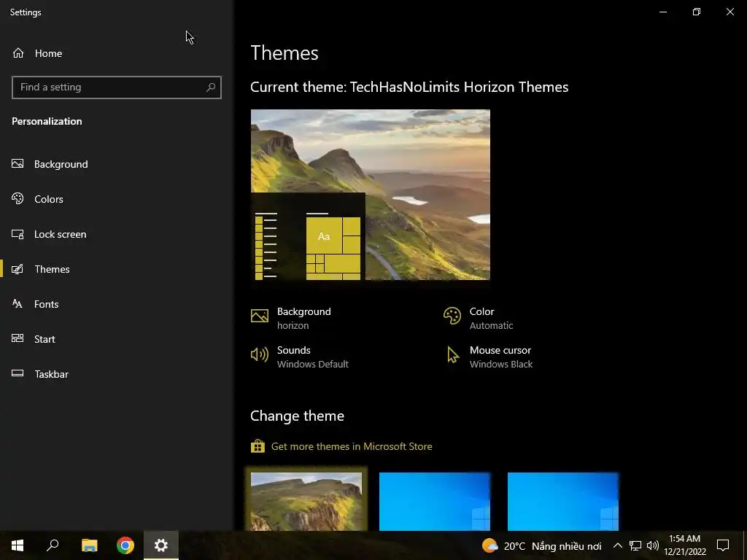Open the notification Action Center

pos(723,545)
